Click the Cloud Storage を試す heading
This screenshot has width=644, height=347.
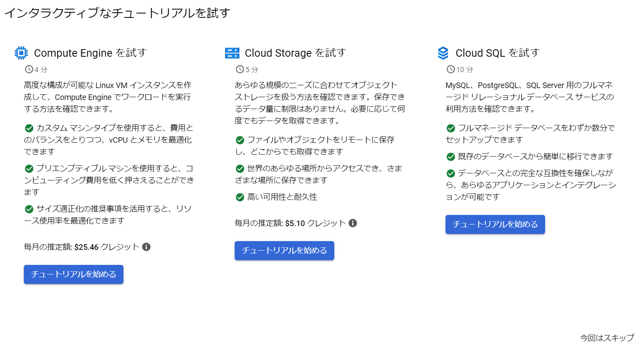(x=295, y=53)
